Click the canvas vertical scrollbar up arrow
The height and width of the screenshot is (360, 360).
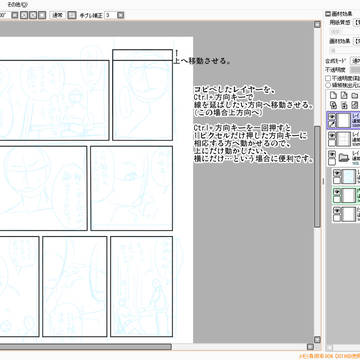tap(317, 24)
